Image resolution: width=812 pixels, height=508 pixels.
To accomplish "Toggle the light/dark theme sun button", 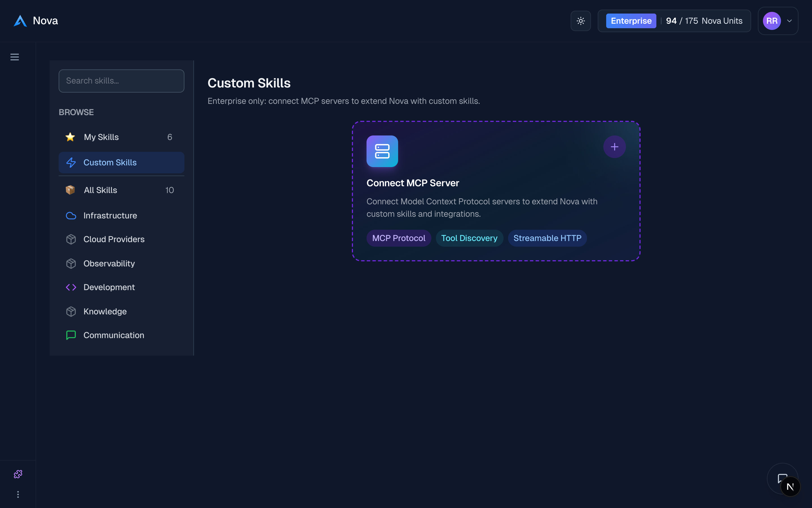I will [x=581, y=21].
